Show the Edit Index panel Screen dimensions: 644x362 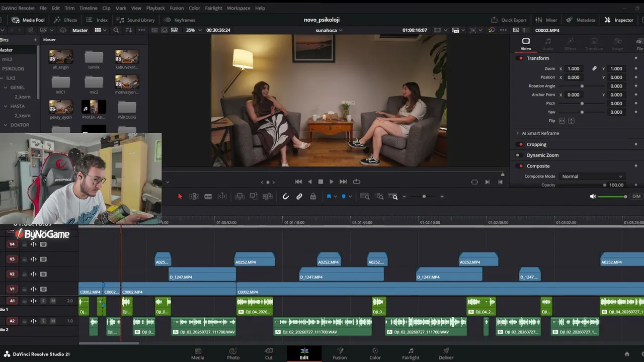pos(97,20)
